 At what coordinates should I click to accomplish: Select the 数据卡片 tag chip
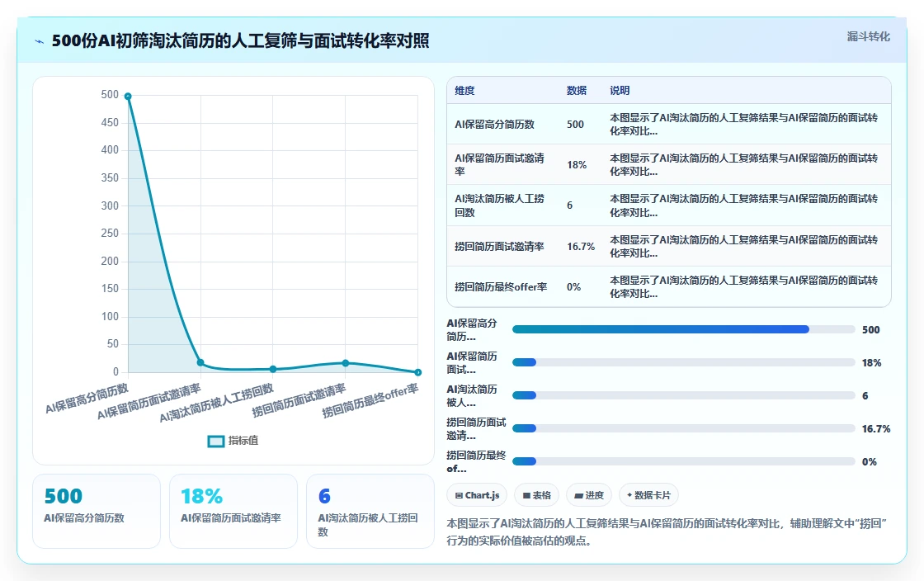pos(648,495)
